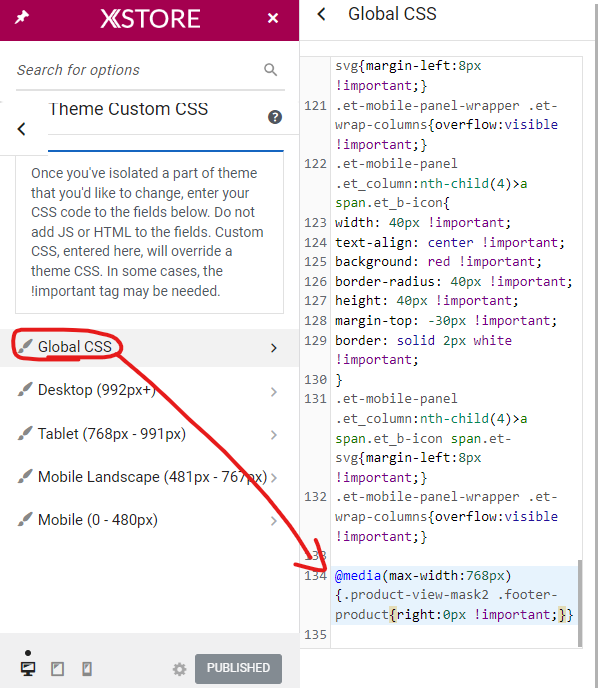Image resolution: width=598 pixels, height=688 pixels.
Task: Open settings gear next to Published
Action: [179, 669]
